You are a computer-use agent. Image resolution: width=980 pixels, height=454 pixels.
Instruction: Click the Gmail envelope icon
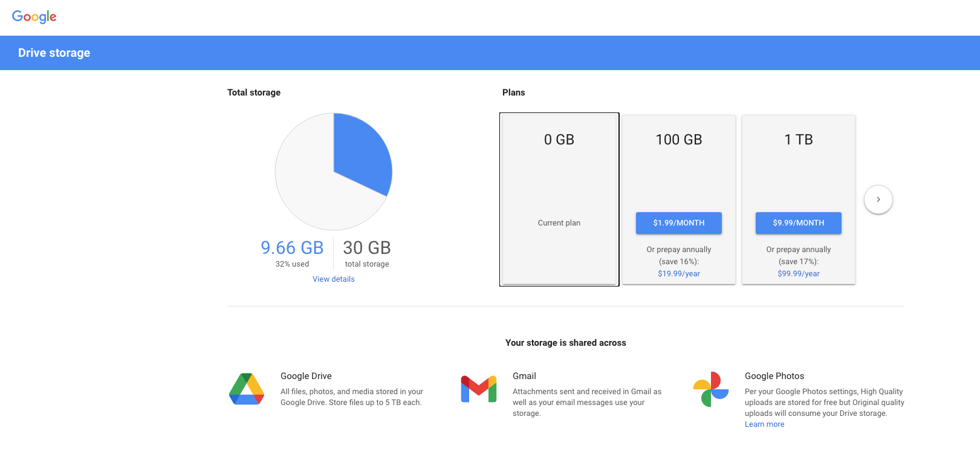point(479,389)
